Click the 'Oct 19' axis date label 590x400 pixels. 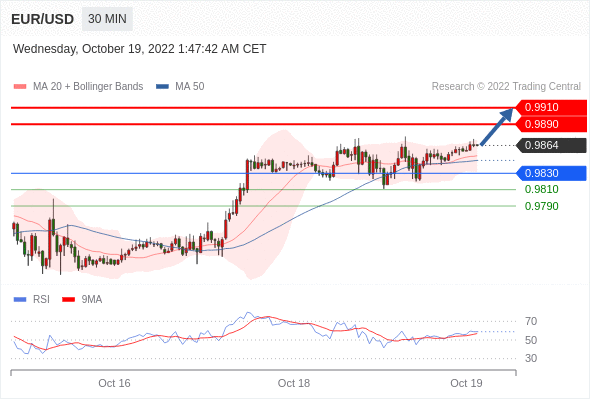pos(466,383)
